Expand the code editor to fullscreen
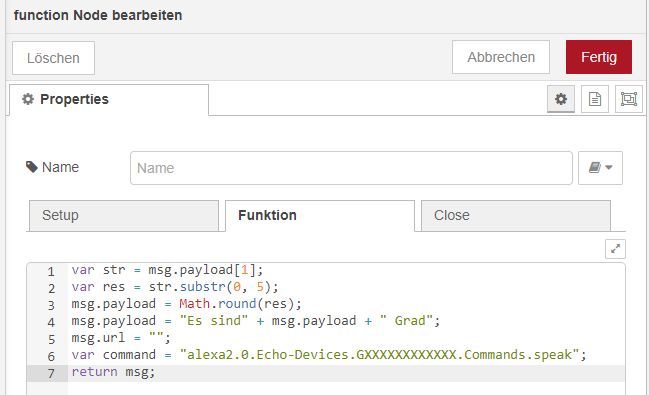 pos(615,249)
